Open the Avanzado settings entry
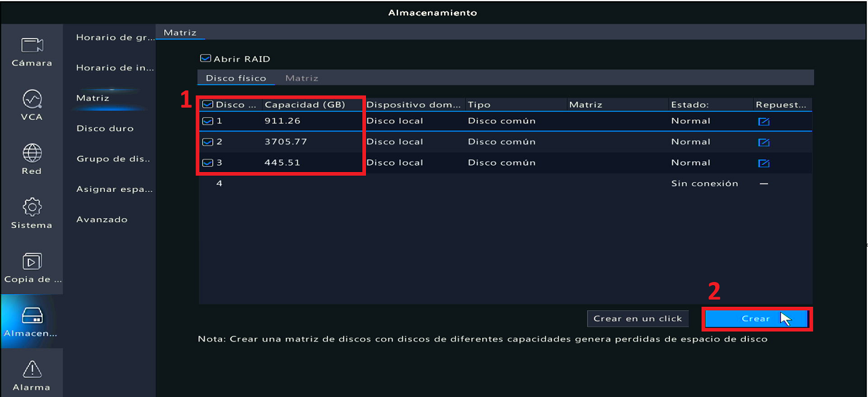The height and width of the screenshot is (397, 868). click(101, 219)
